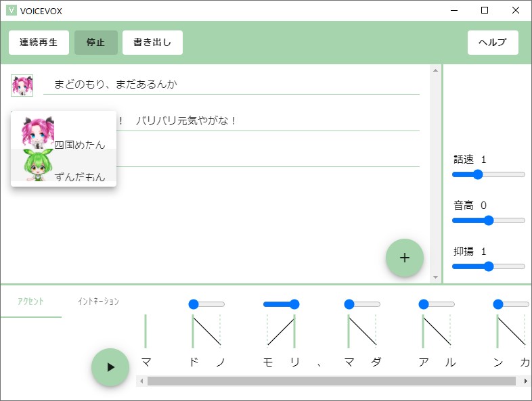
Task: Click the text field まどのもり、まだあるんか
Action: pos(231,84)
